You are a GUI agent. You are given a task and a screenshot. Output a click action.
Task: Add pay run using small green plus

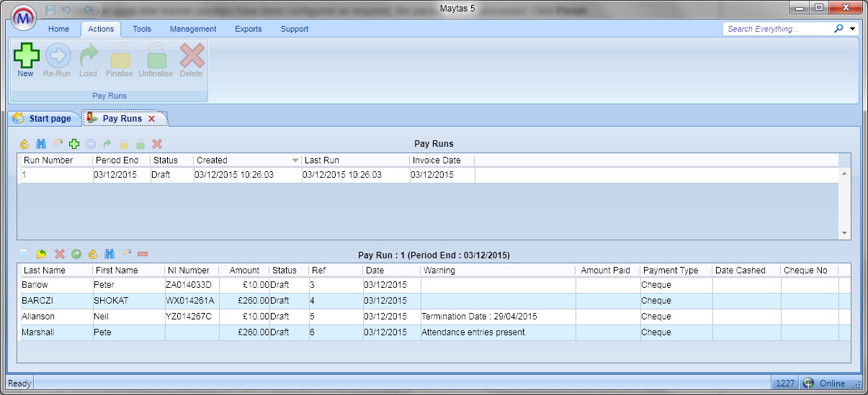[x=73, y=144]
